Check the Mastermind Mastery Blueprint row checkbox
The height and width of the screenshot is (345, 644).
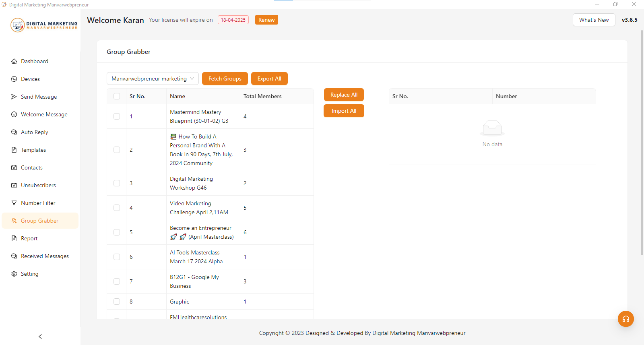pos(117,116)
